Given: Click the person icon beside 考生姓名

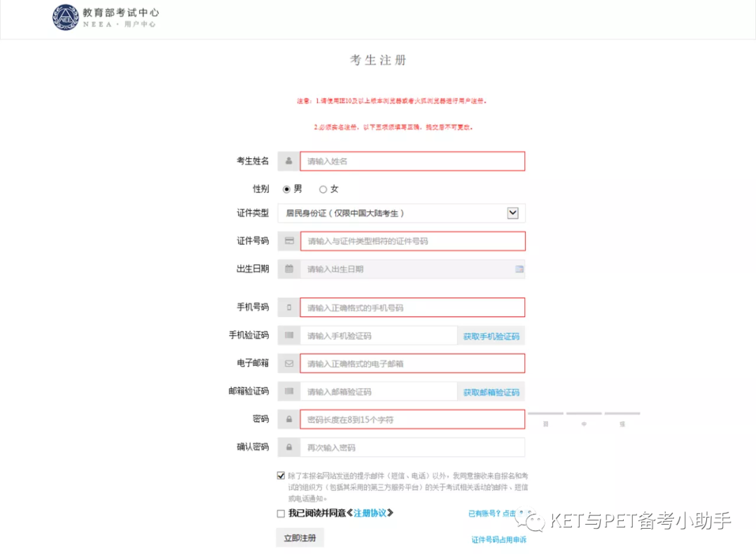Looking at the screenshot, I should point(289,161).
